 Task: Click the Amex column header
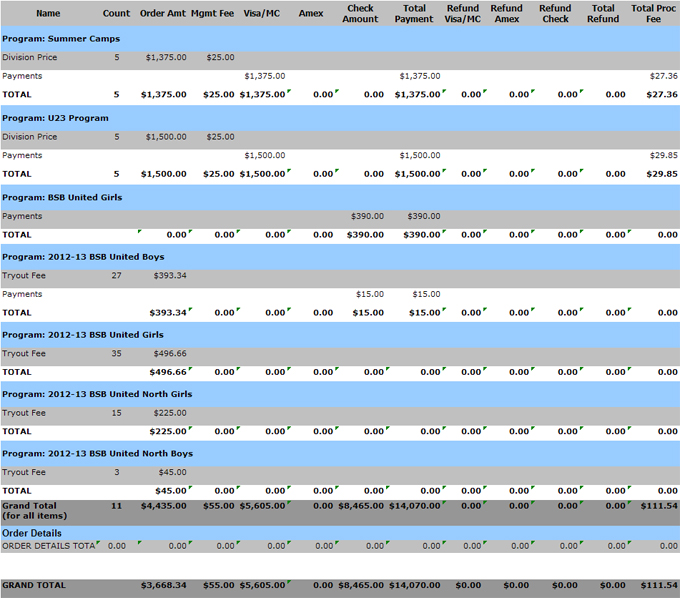(311, 13)
